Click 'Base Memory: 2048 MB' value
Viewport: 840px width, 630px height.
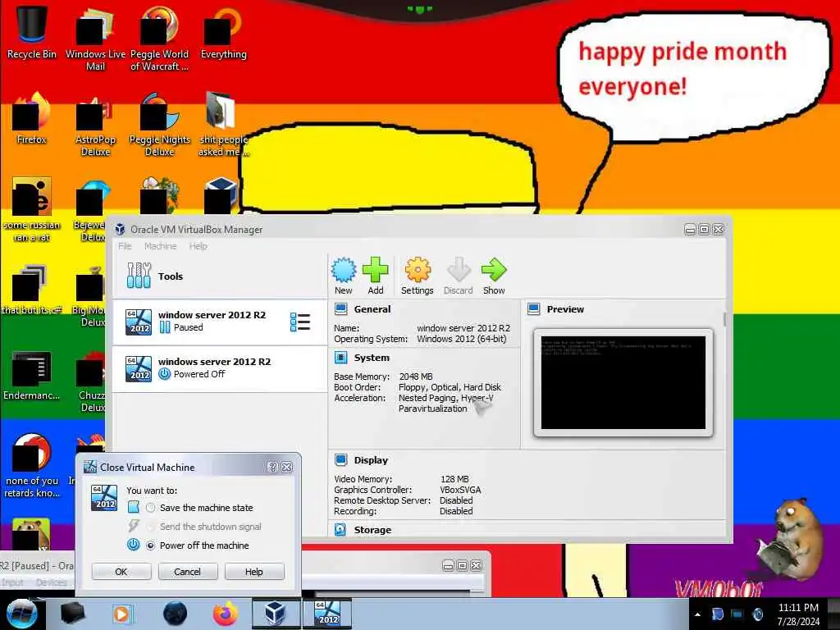(x=416, y=377)
